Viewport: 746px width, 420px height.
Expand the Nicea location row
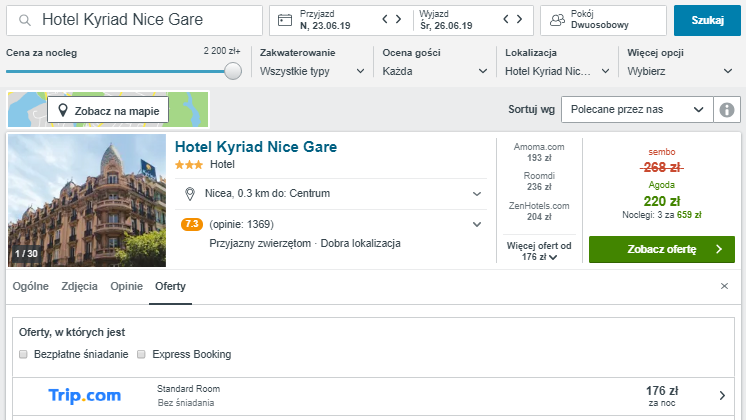click(x=331, y=194)
